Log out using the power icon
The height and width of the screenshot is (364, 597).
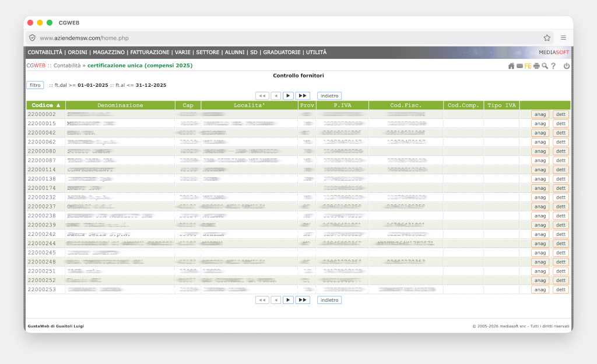(x=566, y=66)
